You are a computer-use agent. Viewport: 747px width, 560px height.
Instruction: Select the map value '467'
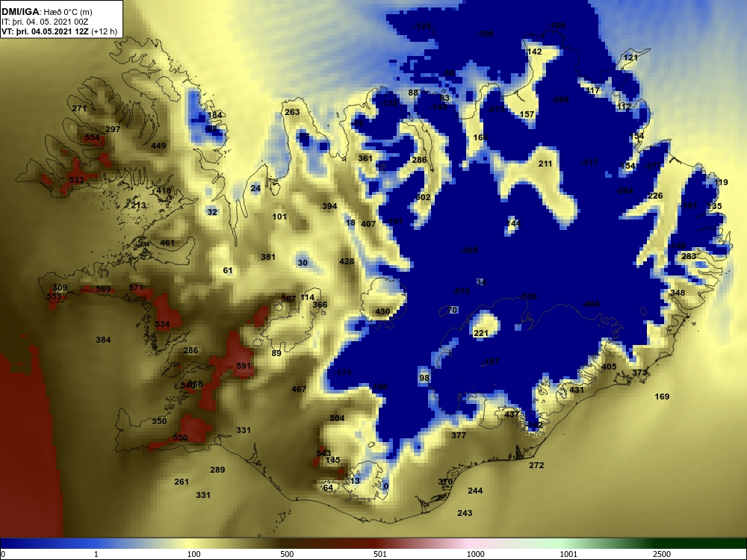click(299, 389)
